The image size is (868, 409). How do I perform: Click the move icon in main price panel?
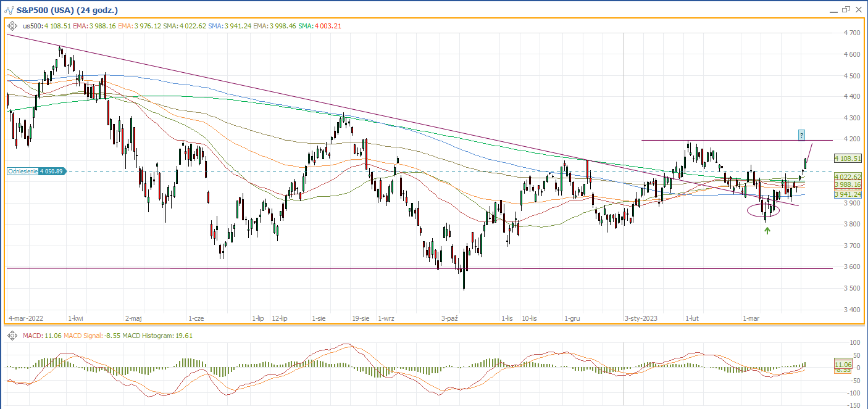point(12,26)
